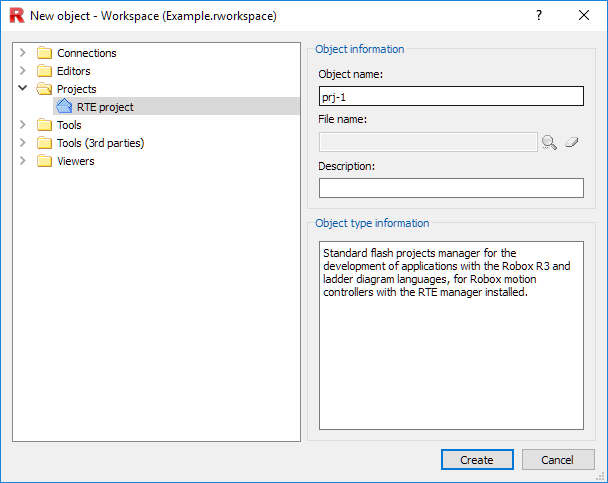The width and height of the screenshot is (608, 483).
Task: Click the Cancel button
Action: pyautogui.click(x=558, y=460)
